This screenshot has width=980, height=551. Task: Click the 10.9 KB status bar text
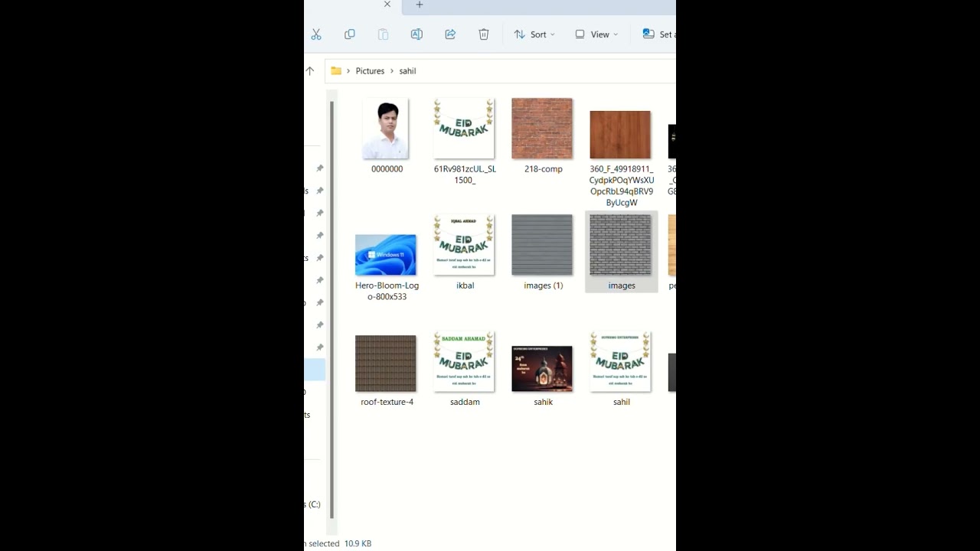358,543
